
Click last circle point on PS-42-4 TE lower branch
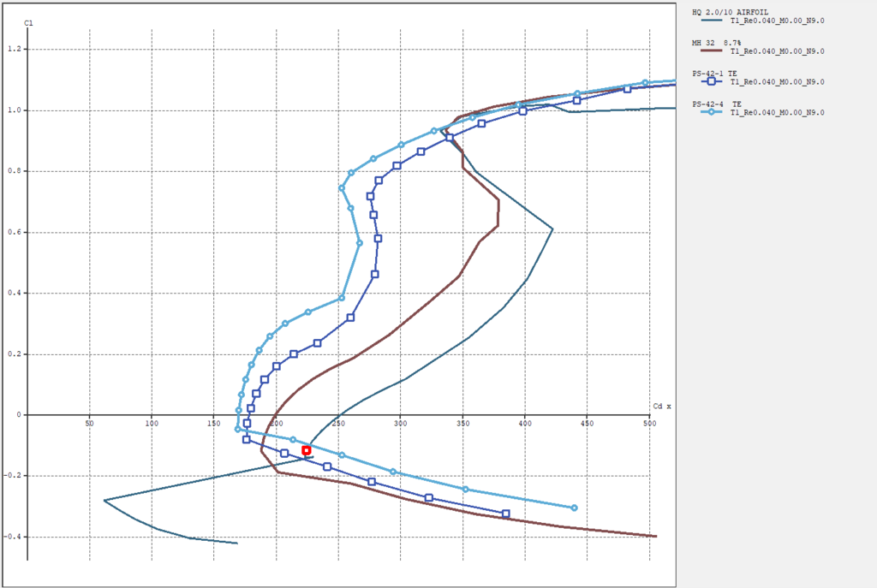click(574, 508)
